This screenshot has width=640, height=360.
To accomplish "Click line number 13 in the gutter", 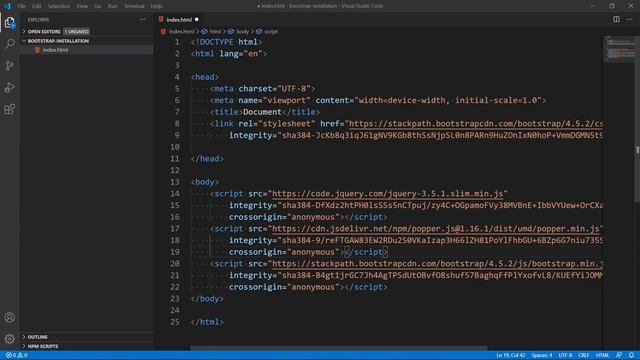I will pyautogui.click(x=175, y=182).
